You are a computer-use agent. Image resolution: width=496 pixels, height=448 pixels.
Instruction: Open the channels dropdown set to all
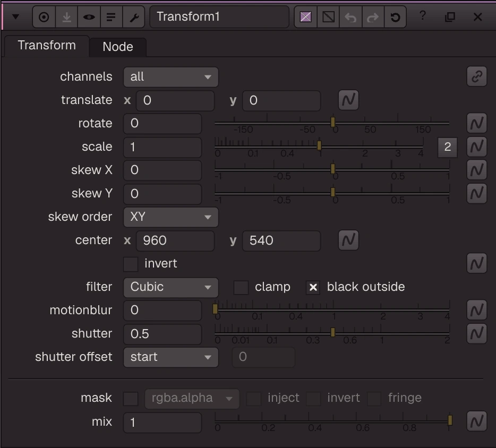[171, 77]
